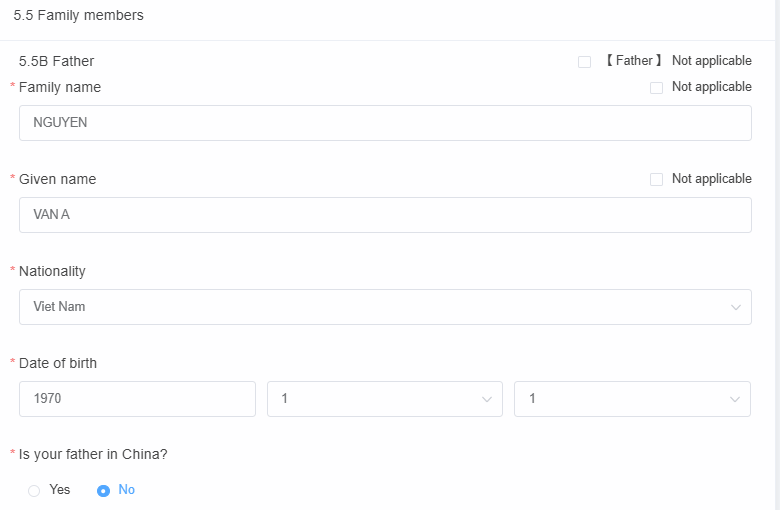Click the Viet Nam value in Nationality
The width and height of the screenshot is (780, 510).
point(60,307)
